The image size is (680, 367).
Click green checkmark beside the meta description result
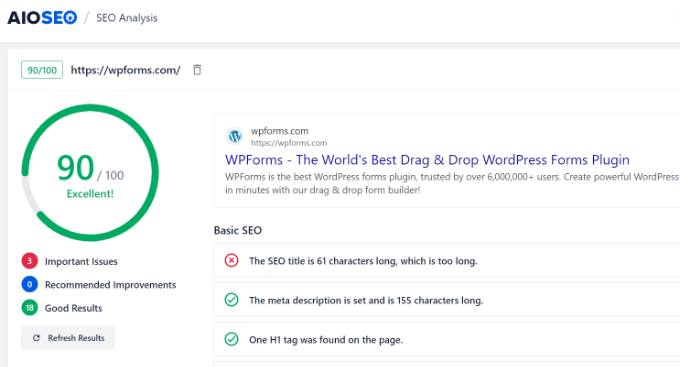[232, 300]
